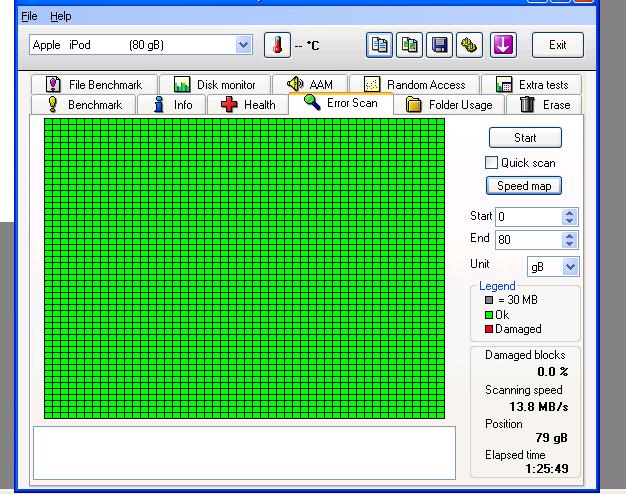626x494 pixels.
Task: Open the Erase tab with trash icon
Action: pos(545,105)
